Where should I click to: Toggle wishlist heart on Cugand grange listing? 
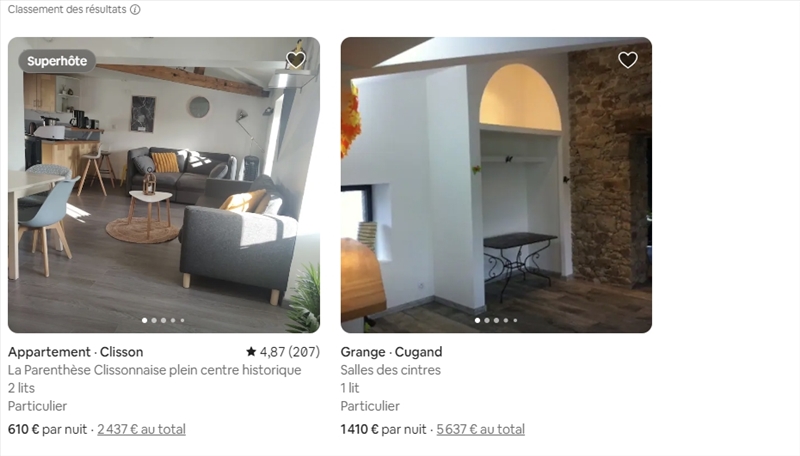tap(628, 60)
